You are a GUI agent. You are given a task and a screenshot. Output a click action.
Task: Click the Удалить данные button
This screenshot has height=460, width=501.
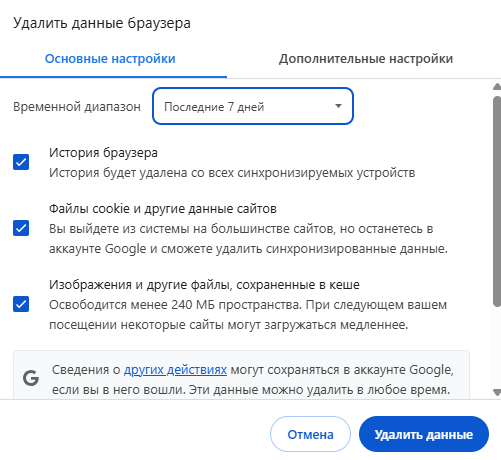point(424,434)
